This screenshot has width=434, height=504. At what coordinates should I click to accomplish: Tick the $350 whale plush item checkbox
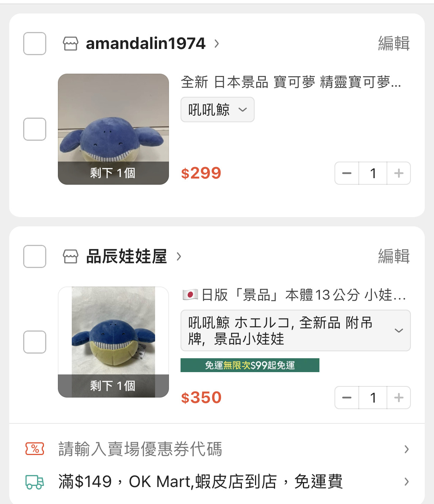(35, 342)
